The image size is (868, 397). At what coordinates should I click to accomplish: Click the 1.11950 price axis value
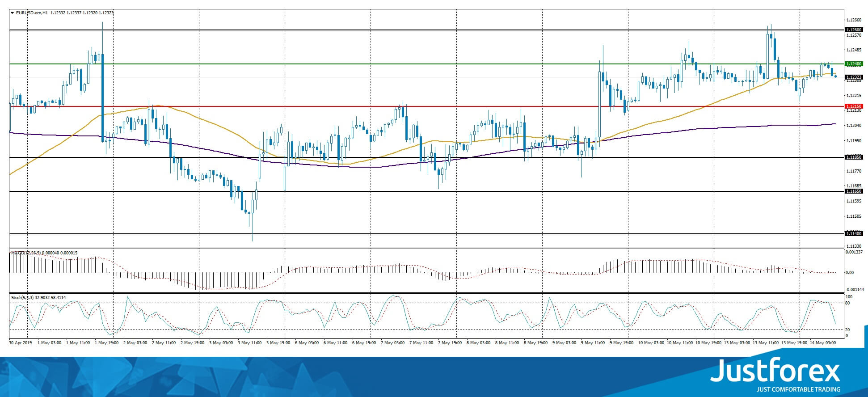tap(854, 141)
